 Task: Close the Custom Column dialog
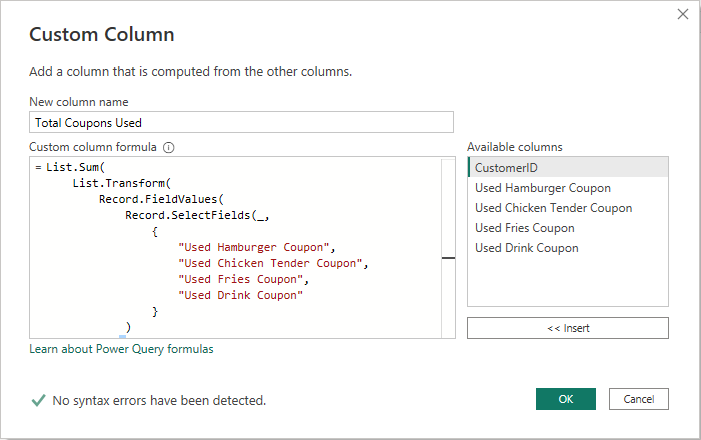683,15
